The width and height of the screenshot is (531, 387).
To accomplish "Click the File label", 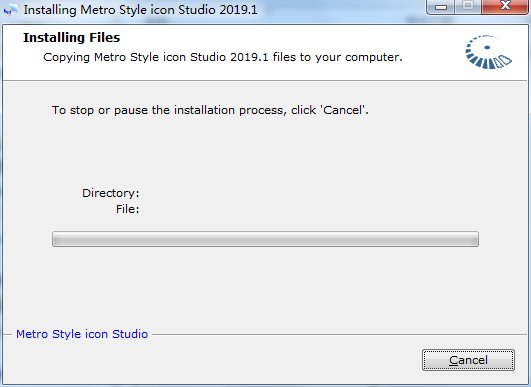I will [127, 209].
